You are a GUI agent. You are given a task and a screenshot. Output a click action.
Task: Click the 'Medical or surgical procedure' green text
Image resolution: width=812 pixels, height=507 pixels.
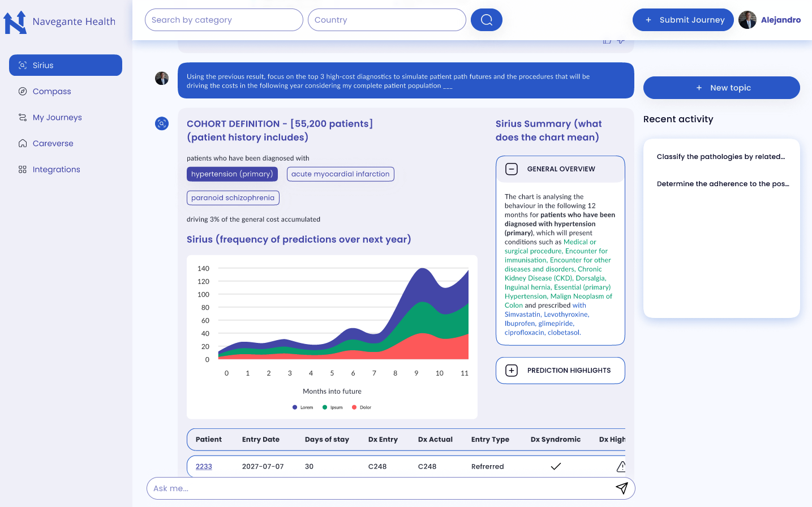551,246
